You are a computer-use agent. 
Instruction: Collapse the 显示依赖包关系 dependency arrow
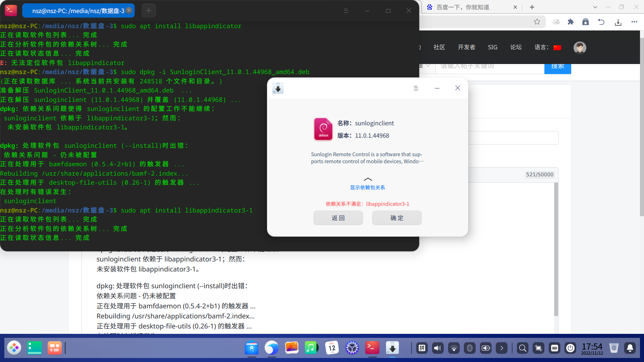click(368, 179)
